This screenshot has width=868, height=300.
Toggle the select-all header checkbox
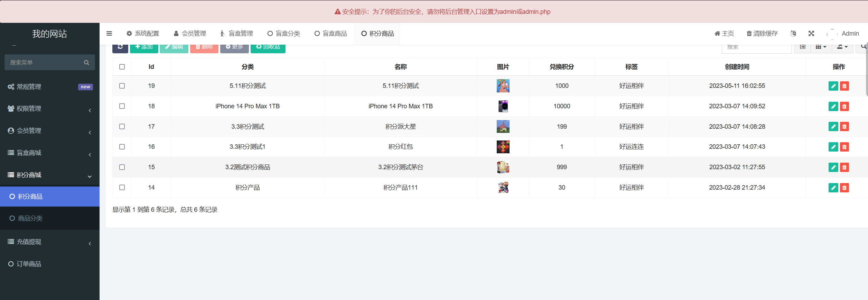click(x=122, y=67)
